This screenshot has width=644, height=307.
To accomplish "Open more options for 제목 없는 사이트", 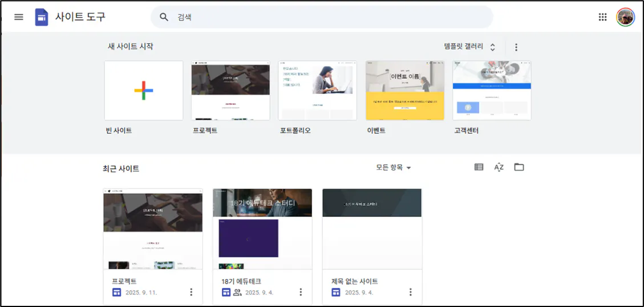I will click(410, 292).
